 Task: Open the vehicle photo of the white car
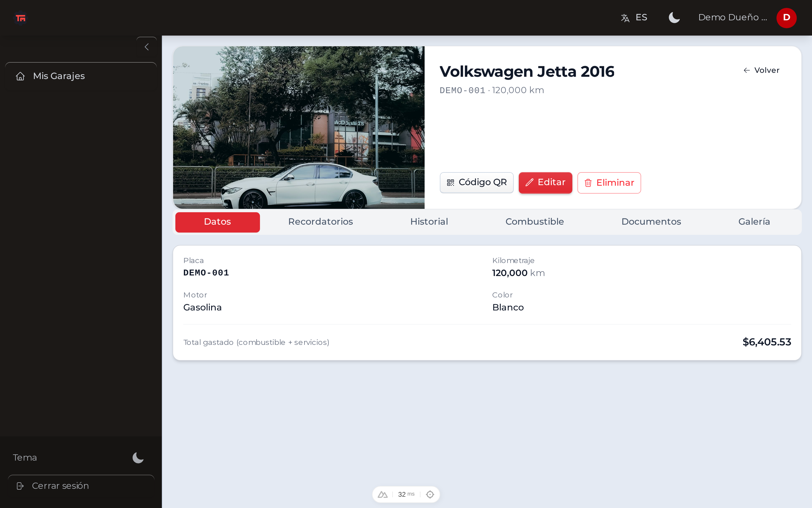(299, 127)
